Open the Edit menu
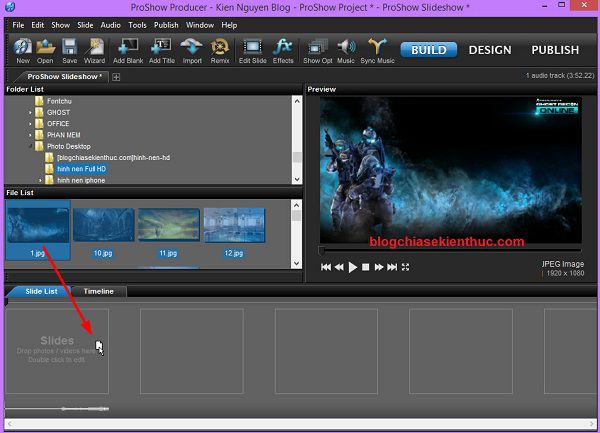 tap(38, 25)
